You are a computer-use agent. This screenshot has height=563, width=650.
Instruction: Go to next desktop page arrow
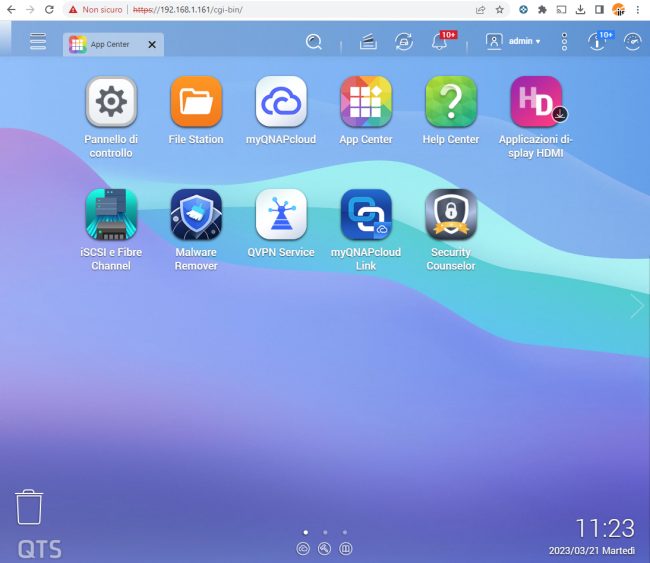637,306
